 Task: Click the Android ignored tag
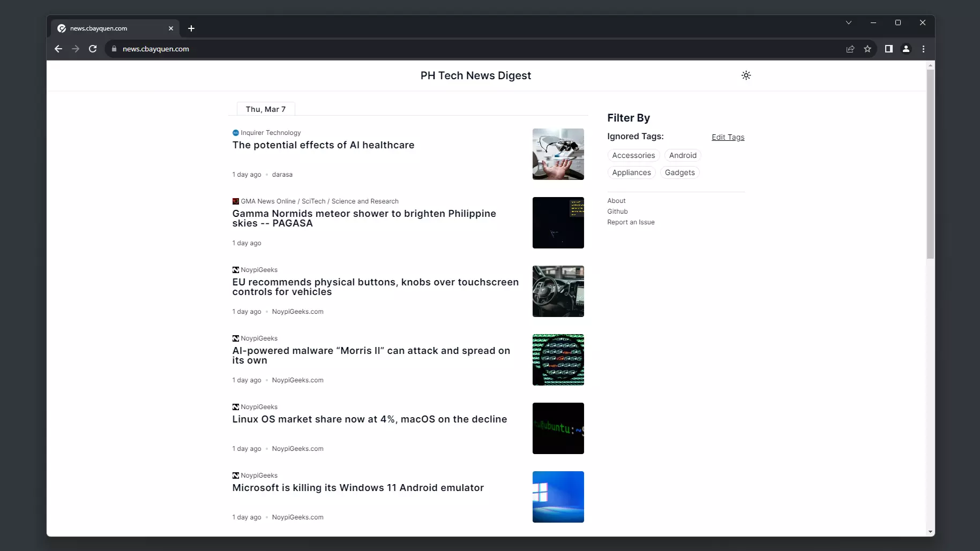[683, 155]
